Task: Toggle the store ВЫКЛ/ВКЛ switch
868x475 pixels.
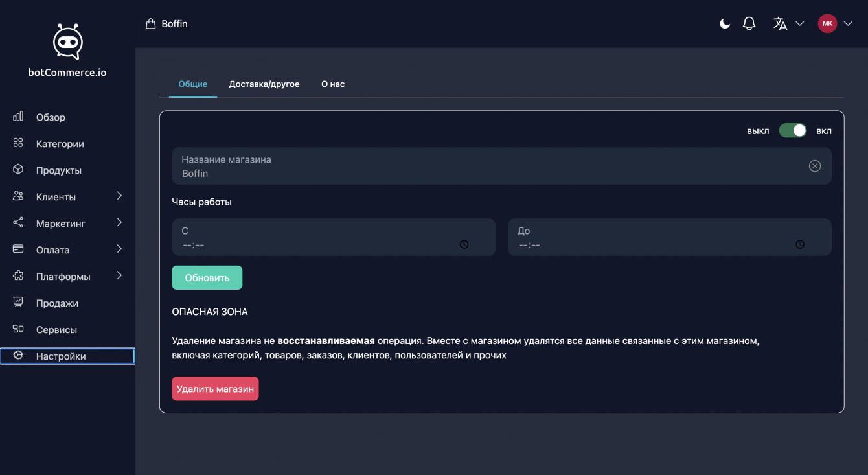Action: [x=793, y=131]
